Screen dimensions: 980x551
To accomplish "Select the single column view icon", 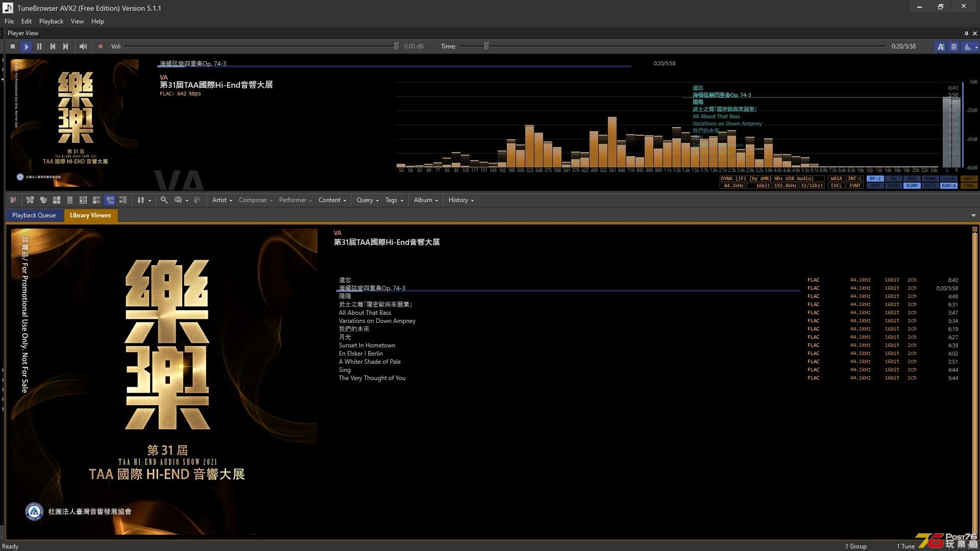I will 70,200.
